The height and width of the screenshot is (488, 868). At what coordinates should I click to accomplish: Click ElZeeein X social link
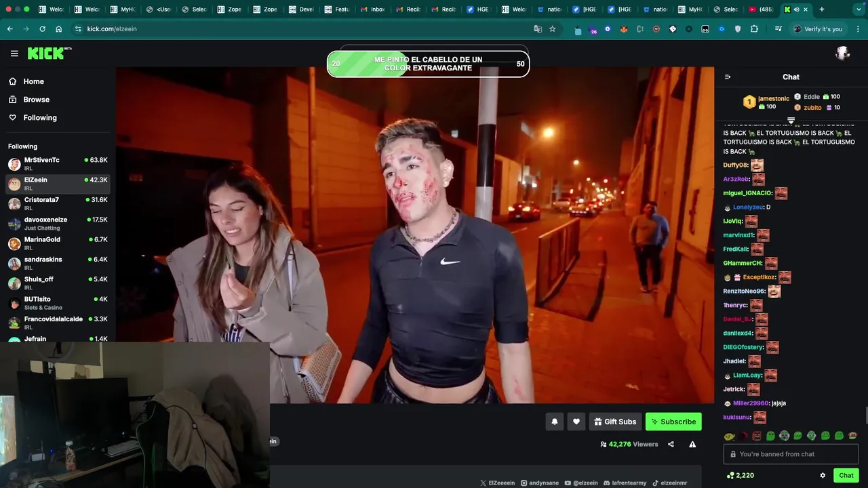point(498,483)
